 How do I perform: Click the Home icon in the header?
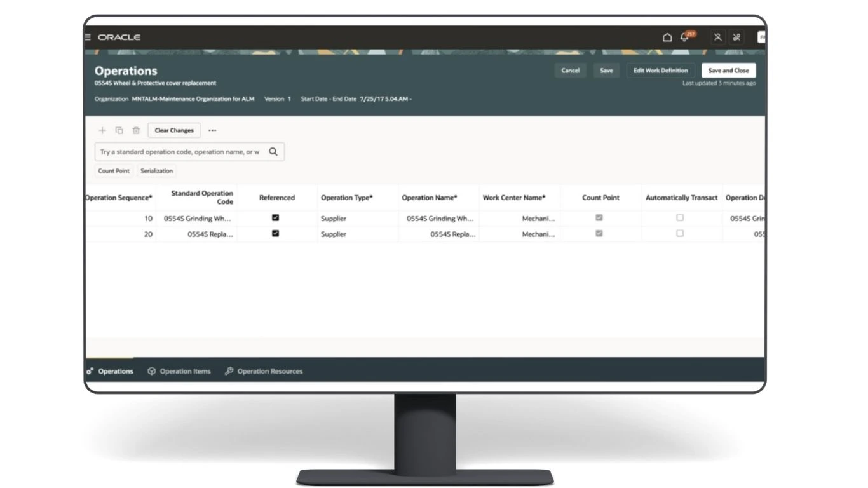pyautogui.click(x=667, y=37)
